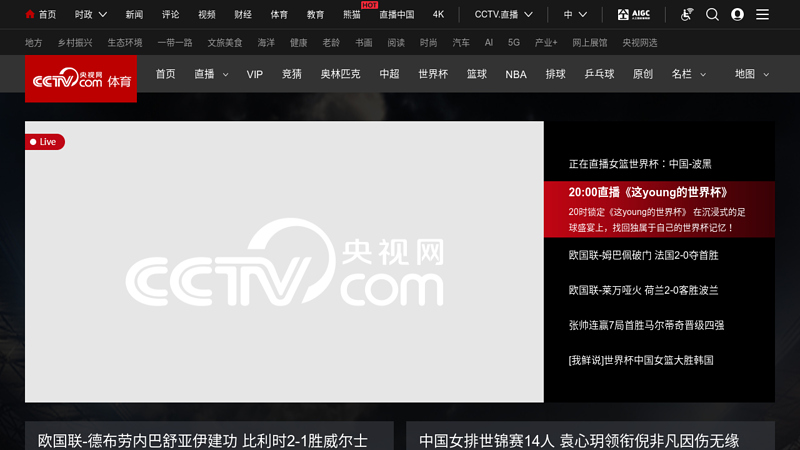This screenshot has width=800, height=450.
Task: Open 张帅连赢7局首胜马尔蒂奇晋级四强
Action: [646, 325]
